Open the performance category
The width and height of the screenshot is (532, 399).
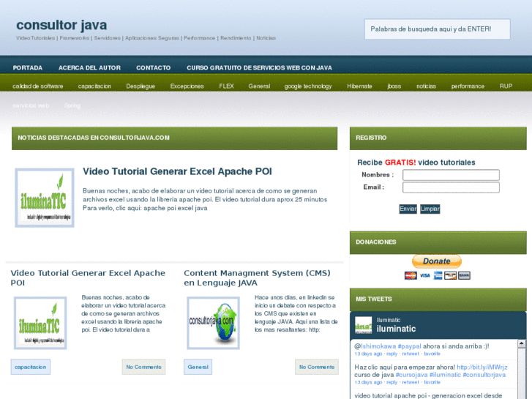(468, 86)
